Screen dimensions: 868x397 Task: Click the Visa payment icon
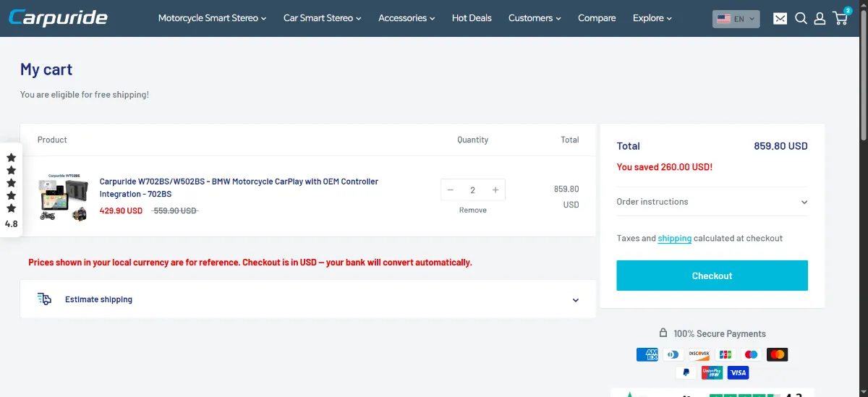[738, 372]
